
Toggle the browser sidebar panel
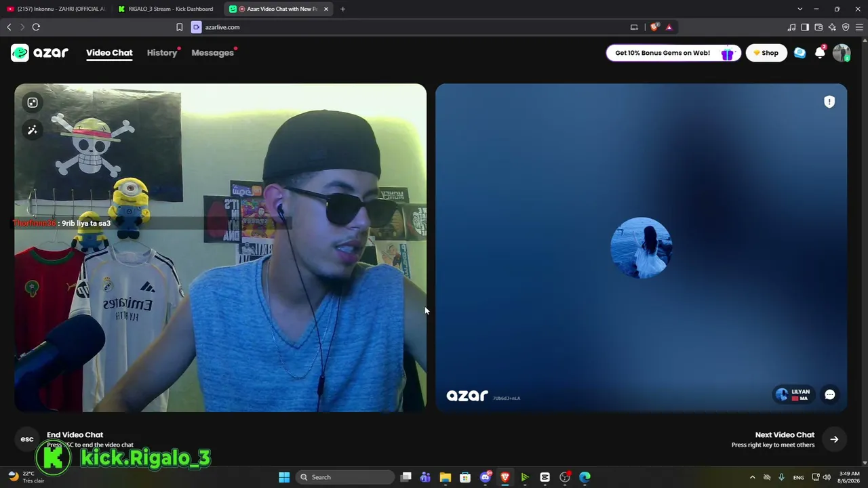[805, 27]
